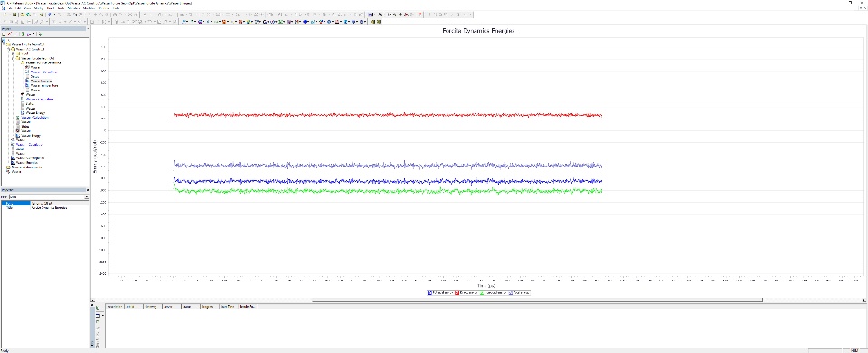The width and height of the screenshot is (868, 353).
Task: Click the yellow tool icons at the end of the modules toolbar
Action: [x=374, y=22]
